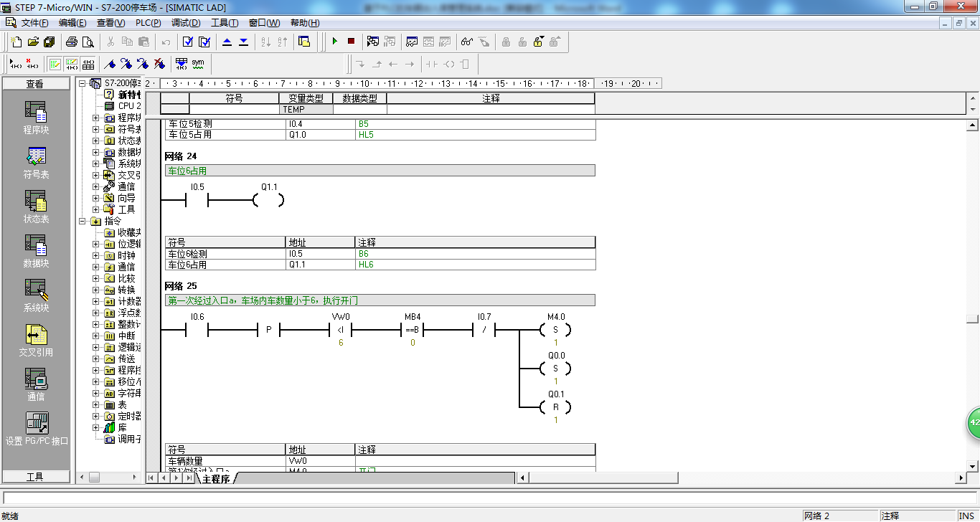
Task: Open the symbol table sym icon
Action: click(198, 64)
